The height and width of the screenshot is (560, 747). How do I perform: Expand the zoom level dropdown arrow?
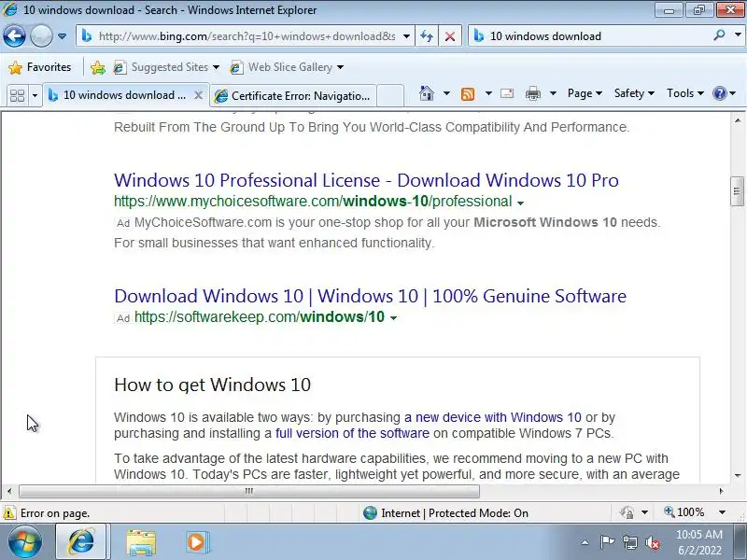[722, 512]
